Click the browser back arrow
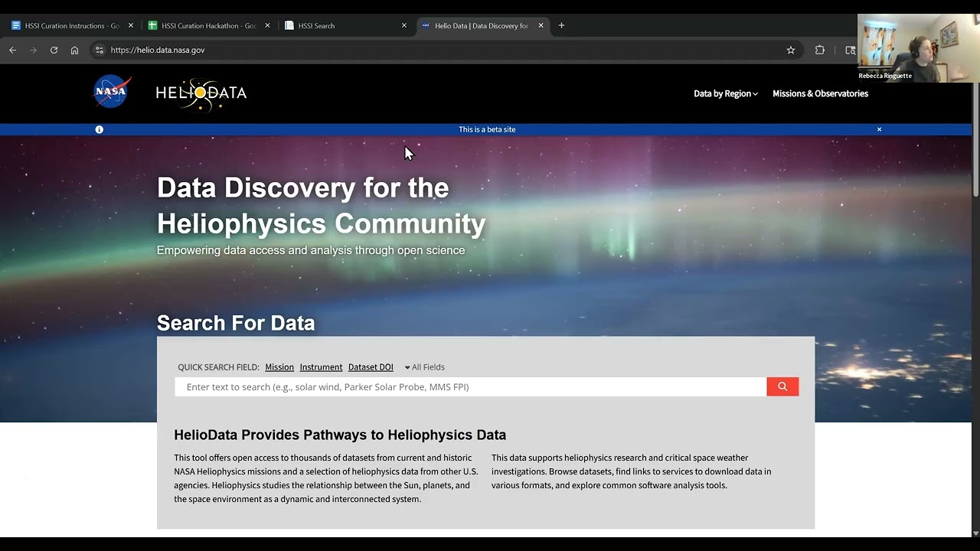The image size is (980, 551). 13,50
